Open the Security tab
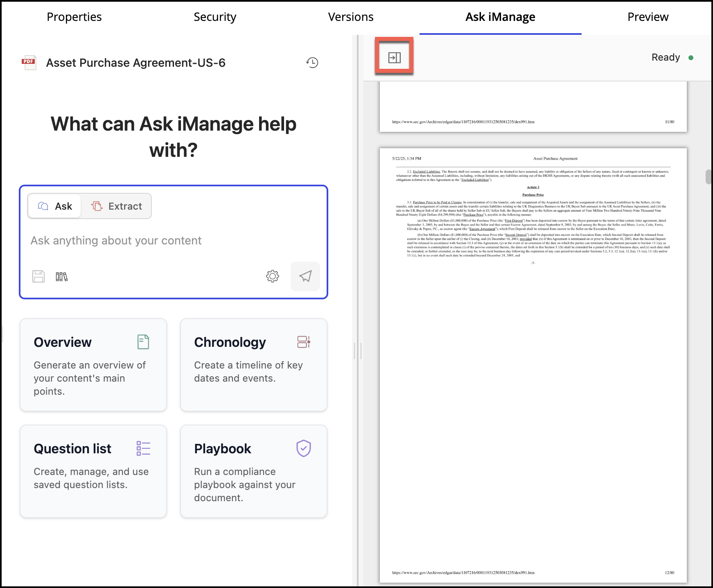713x588 pixels. [215, 17]
